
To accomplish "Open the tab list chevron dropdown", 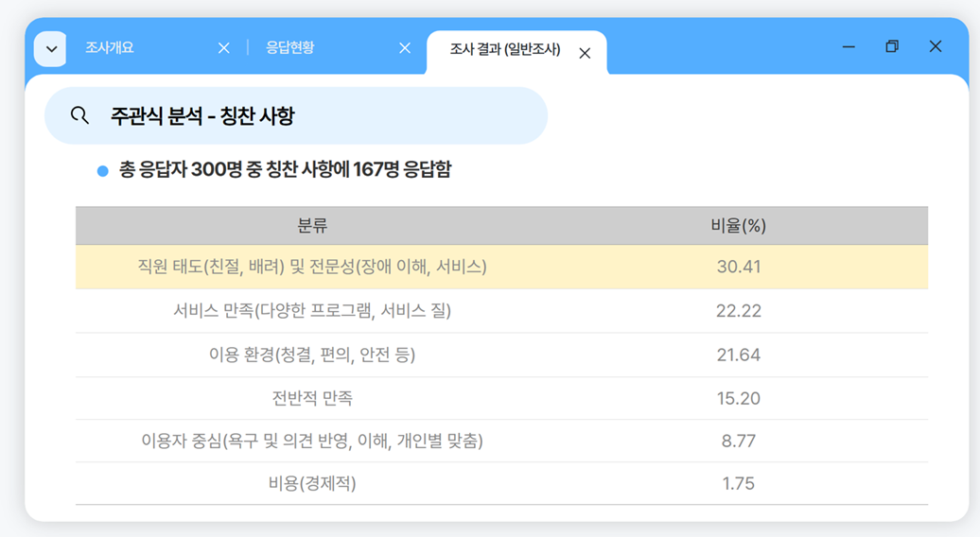I will (x=50, y=49).
